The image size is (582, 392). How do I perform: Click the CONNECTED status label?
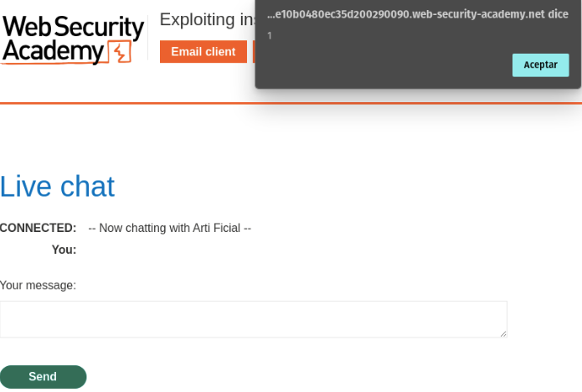coord(38,228)
